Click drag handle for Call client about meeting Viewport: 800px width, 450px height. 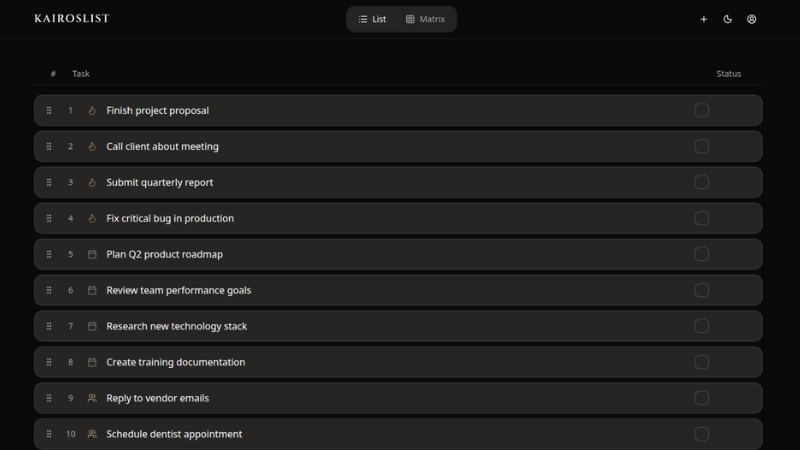[x=49, y=147]
